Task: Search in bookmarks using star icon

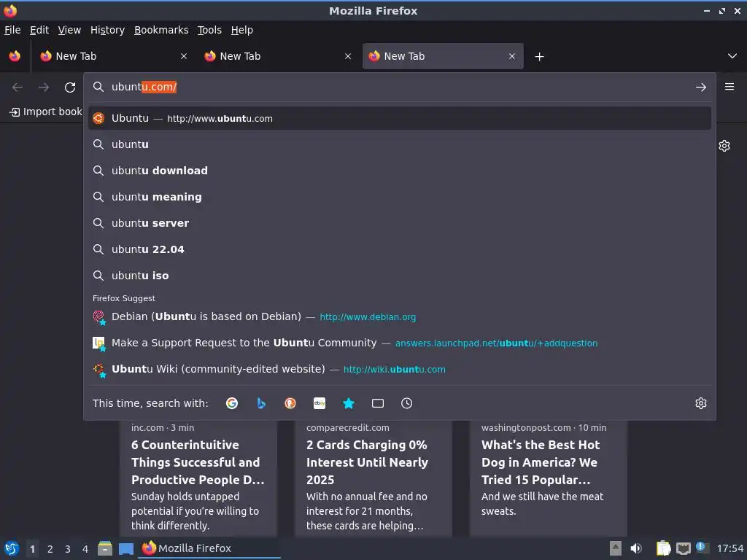Action: pos(349,403)
